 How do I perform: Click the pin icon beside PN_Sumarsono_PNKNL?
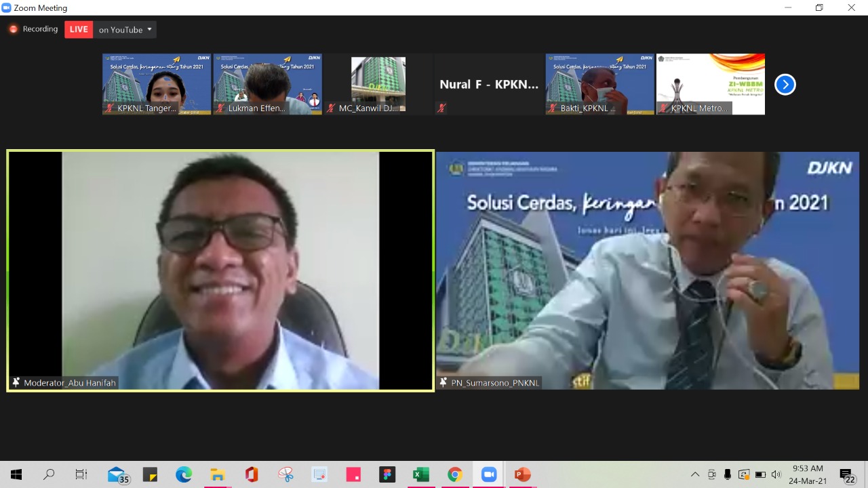pos(443,383)
